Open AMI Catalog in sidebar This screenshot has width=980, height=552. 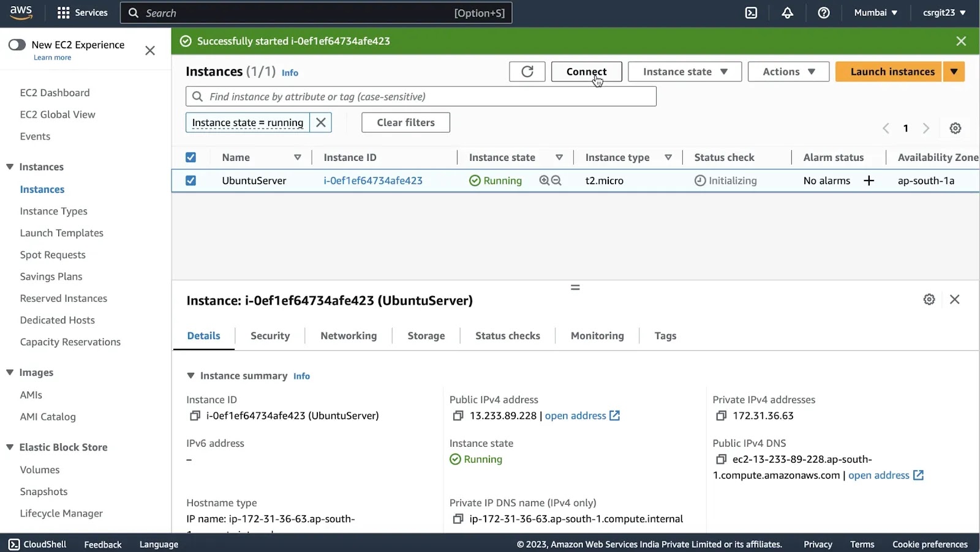tap(48, 417)
